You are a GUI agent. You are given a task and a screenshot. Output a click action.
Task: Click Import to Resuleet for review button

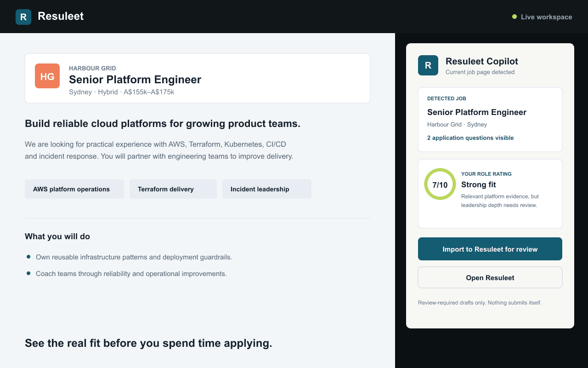click(x=490, y=249)
